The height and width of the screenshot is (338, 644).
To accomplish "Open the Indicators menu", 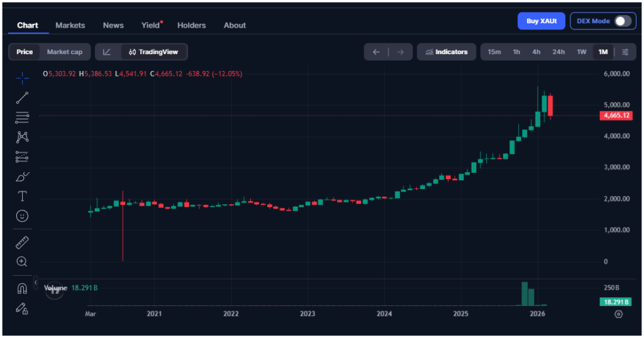I will (x=446, y=52).
